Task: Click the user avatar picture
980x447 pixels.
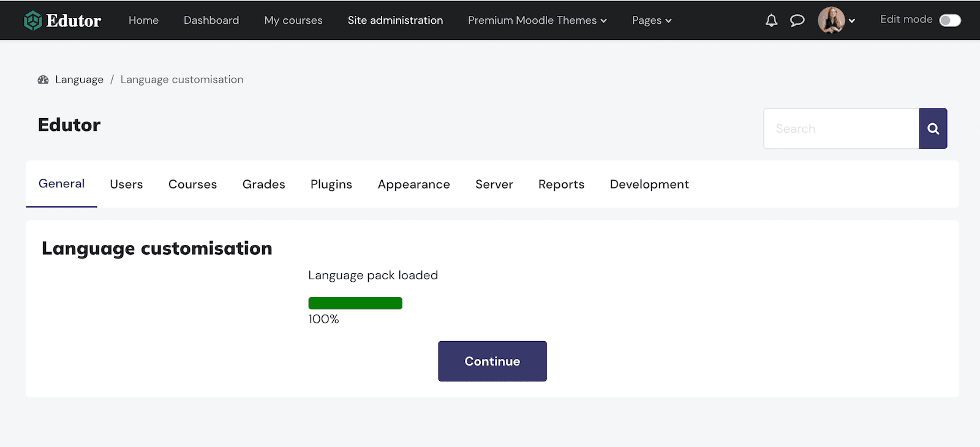Action: click(831, 20)
